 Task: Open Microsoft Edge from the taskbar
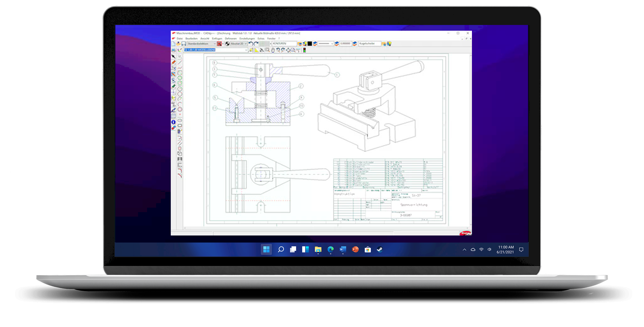click(330, 250)
